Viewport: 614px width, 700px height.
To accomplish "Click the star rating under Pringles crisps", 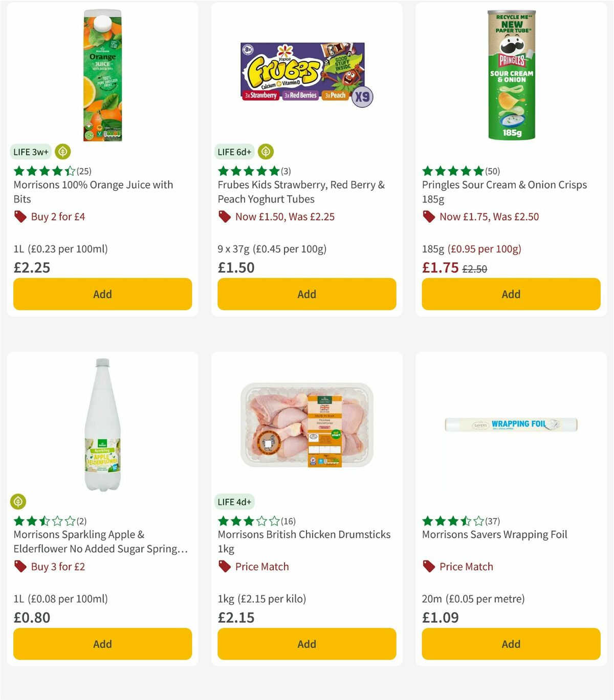I will tap(452, 171).
